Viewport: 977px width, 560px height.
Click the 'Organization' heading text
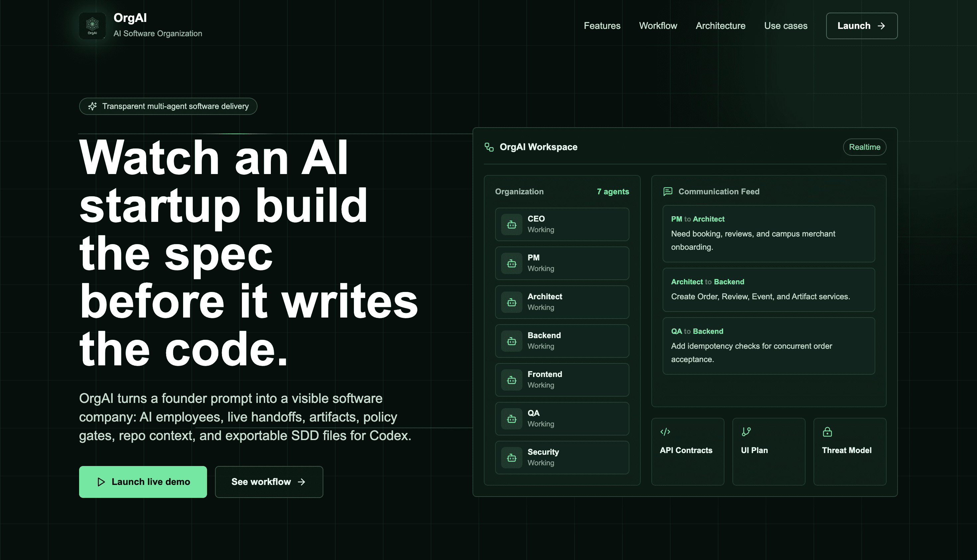(519, 192)
